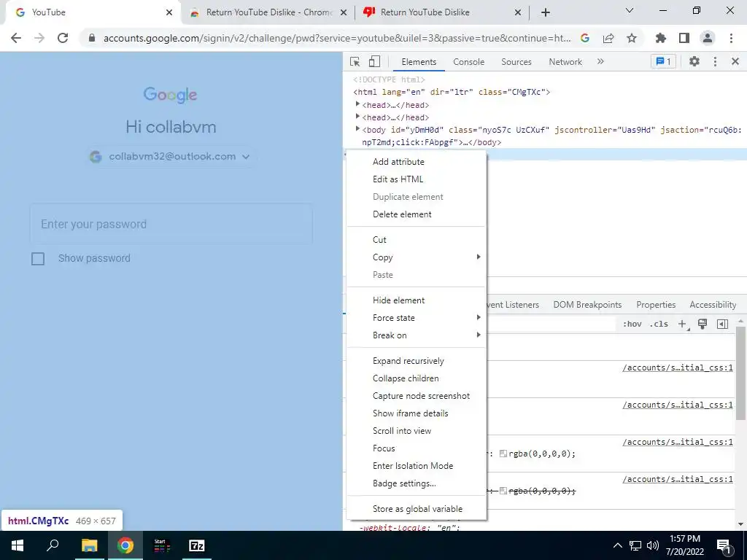Switch to the Console tab
The height and width of the screenshot is (560, 747).
coord(469,61)
